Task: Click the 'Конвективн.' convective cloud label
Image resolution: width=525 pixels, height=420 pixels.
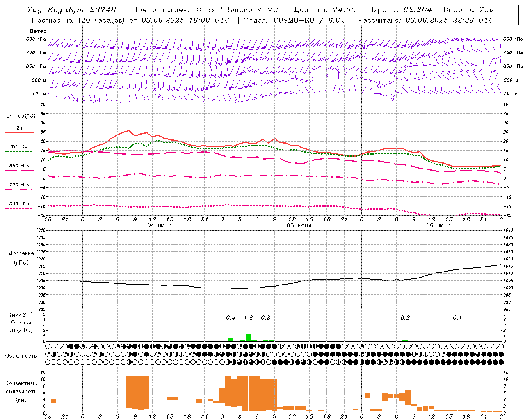Action: click(21, 383)
